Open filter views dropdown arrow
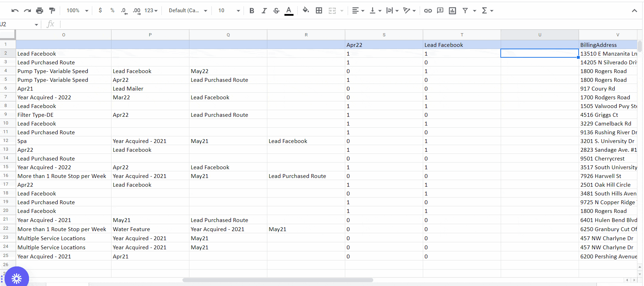 point(475,11)
